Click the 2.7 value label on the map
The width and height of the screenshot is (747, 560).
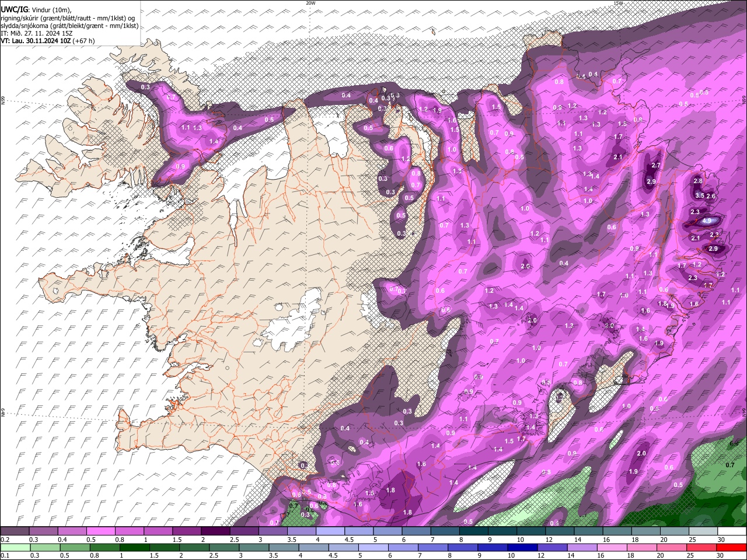tap(655, 166)
